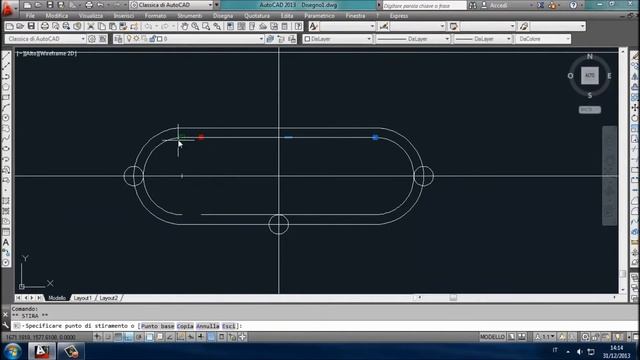Toggle Ortho mode in status bar

128,337
